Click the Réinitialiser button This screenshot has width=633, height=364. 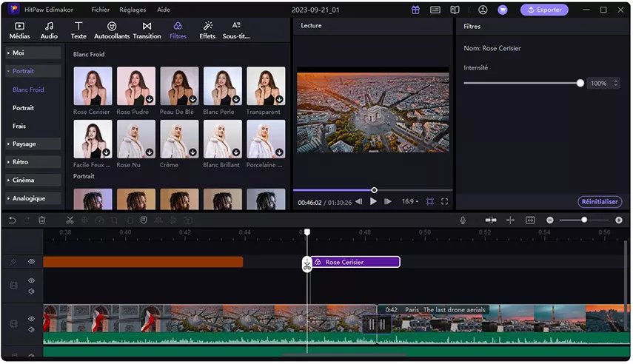[x=600, y=201]
